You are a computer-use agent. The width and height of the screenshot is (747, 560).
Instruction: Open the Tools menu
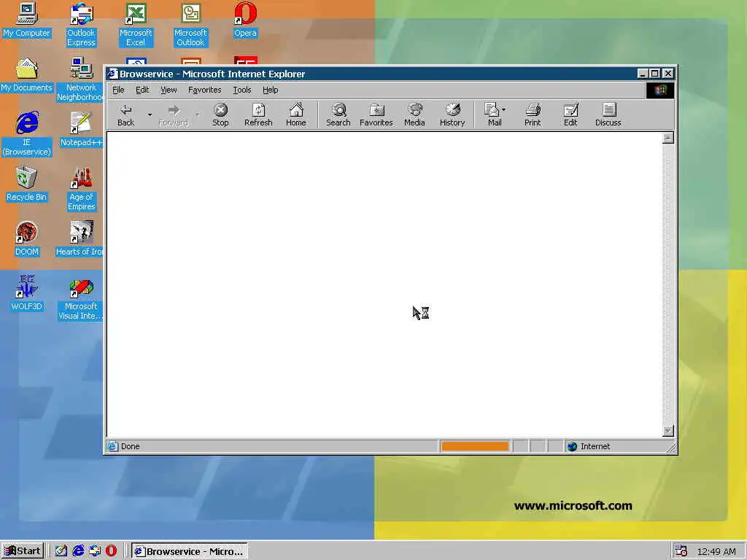pos(242,90)
